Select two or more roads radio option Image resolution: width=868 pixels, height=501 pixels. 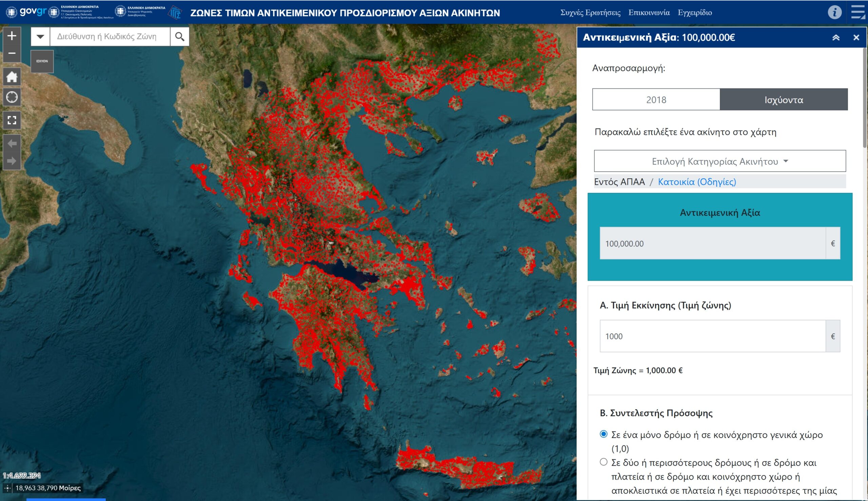(603, 462)
